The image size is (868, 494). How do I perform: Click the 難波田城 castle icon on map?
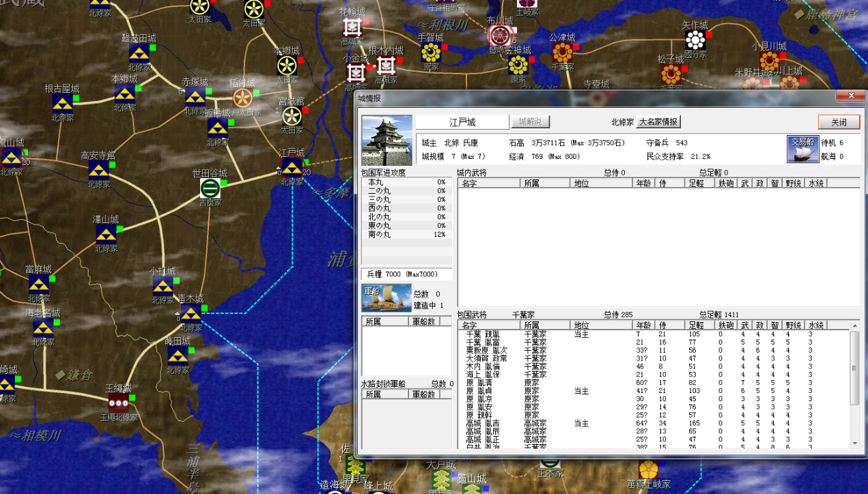pos(139,53)
